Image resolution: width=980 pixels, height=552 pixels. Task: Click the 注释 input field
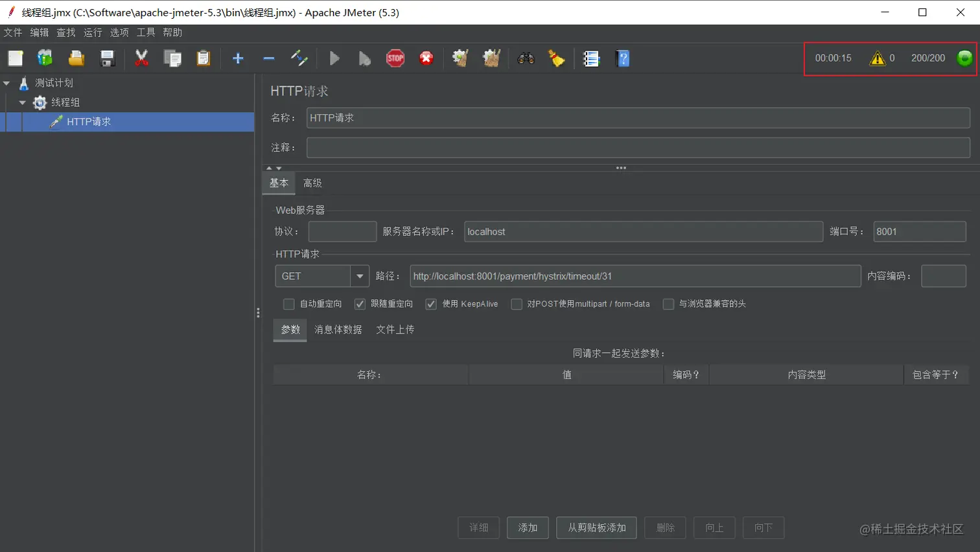click(x=638, y=148)
